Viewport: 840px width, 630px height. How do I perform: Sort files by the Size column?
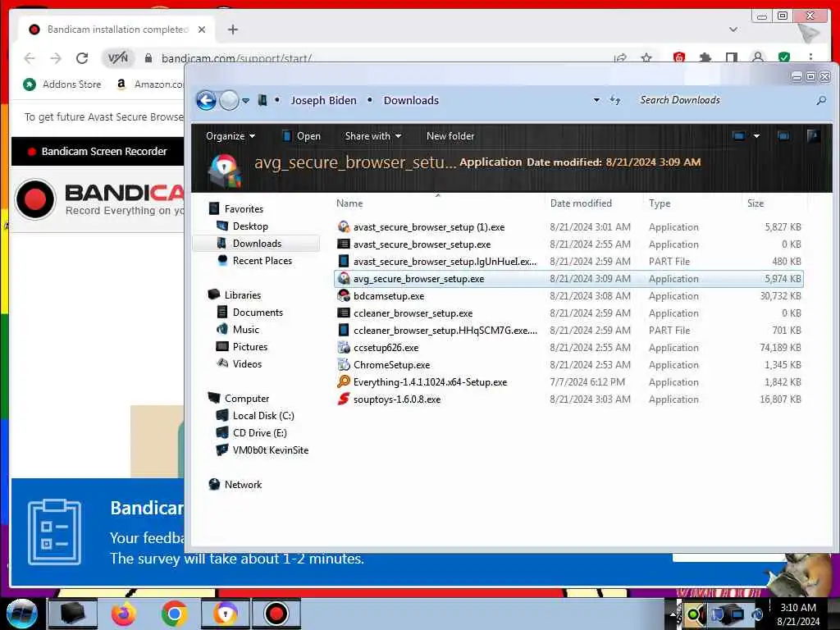click(x=756, y=203)
